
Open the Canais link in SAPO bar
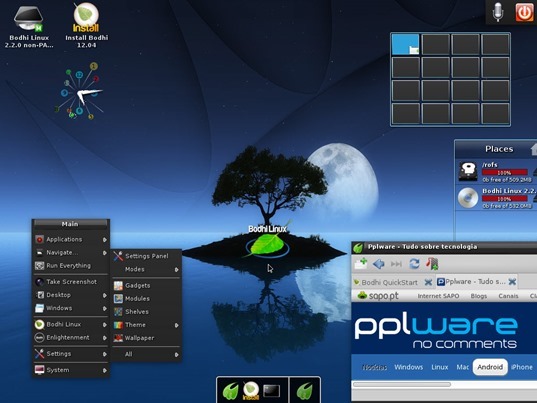coord(508,296)
